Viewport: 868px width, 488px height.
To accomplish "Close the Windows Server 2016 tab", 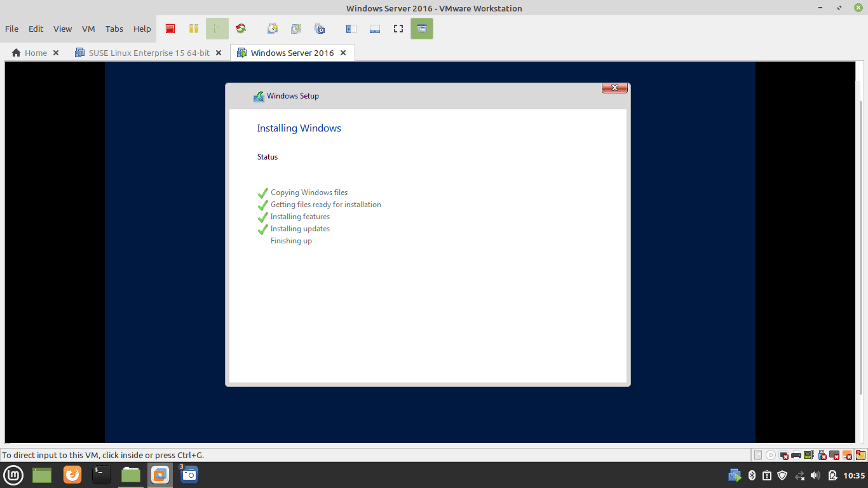I will click(x=343, y=53).
